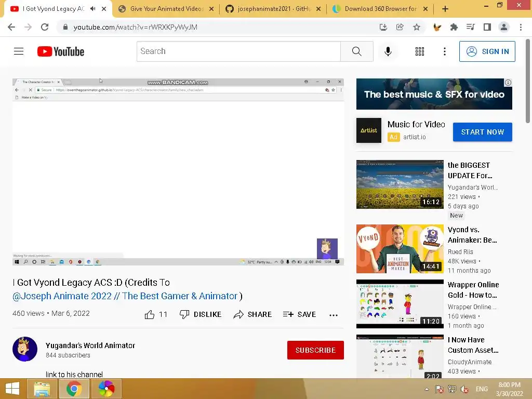Open more actions ellipsis under video

point(334,315)
